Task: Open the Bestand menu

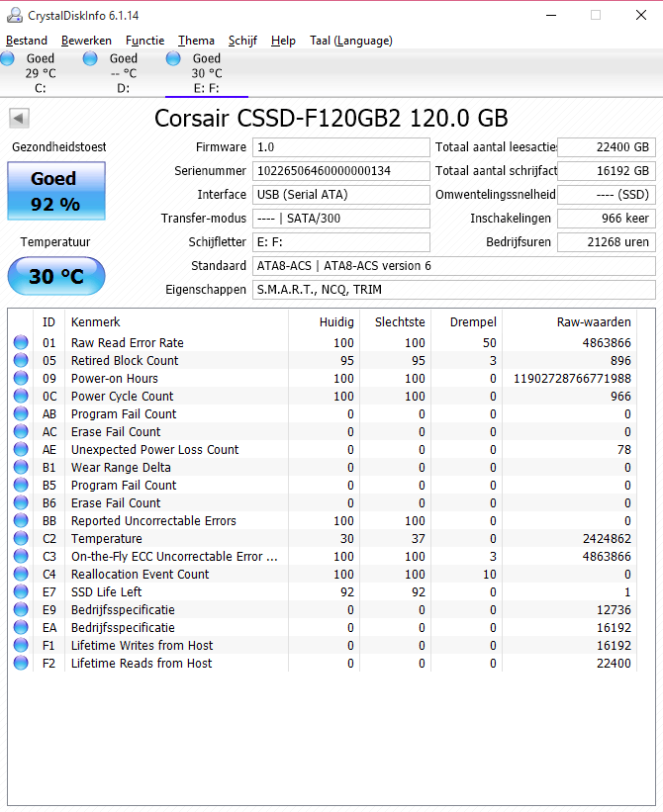Action: (x=27, y=41)
